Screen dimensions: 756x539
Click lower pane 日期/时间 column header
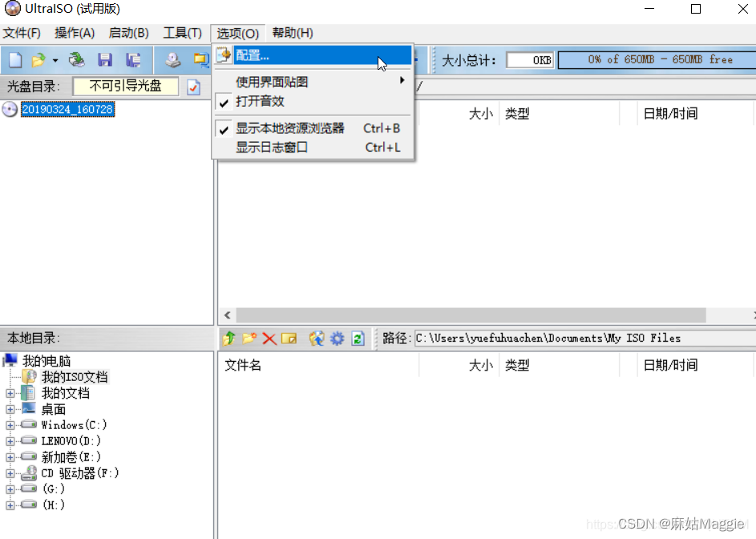(671, 365)
